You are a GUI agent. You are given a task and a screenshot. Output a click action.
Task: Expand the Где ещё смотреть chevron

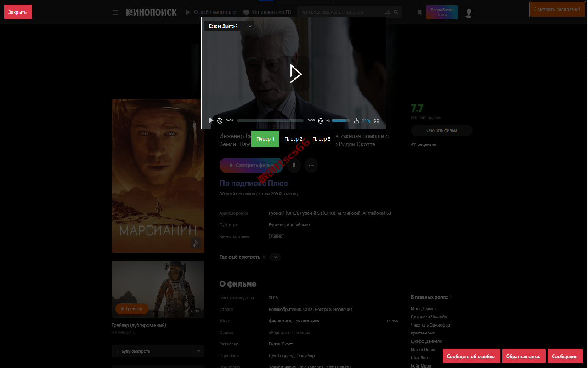coord(275,257)
